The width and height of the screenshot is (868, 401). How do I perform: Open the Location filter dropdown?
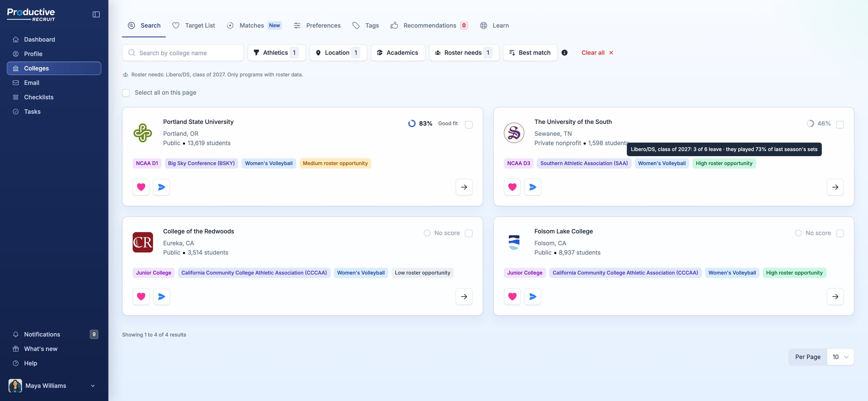coord(338,53)
